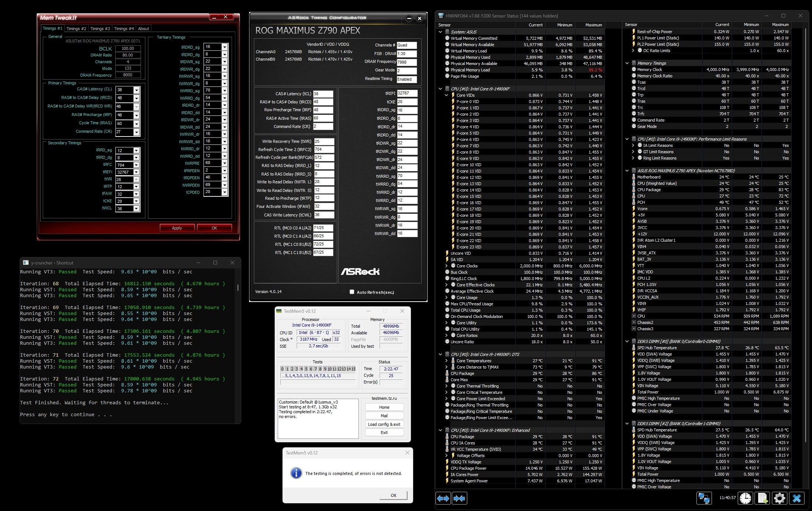
Task: Open CAS# Latency (CL) dropdown in Mem TweakIt
Action: click(136, 90)
